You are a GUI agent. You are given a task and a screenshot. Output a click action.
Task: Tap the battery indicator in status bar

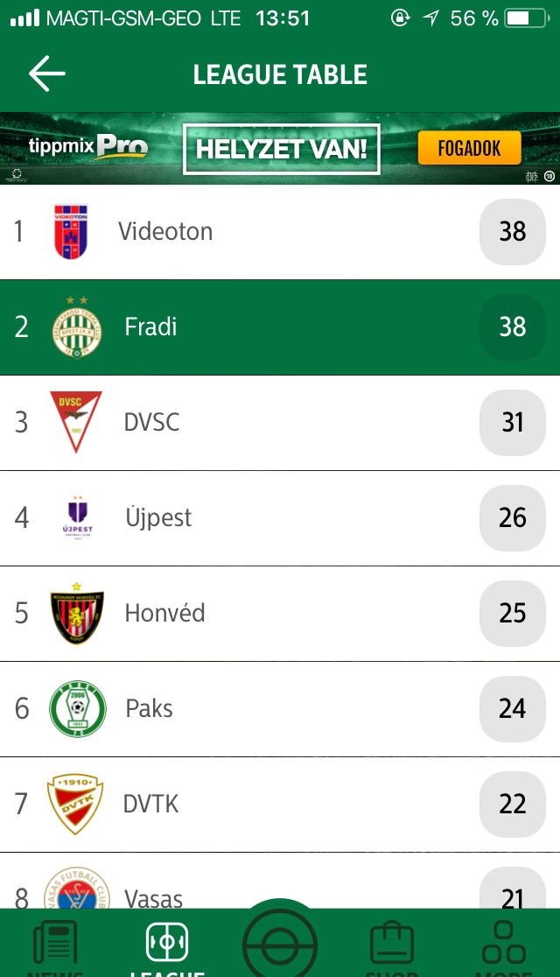click(524, 18)
